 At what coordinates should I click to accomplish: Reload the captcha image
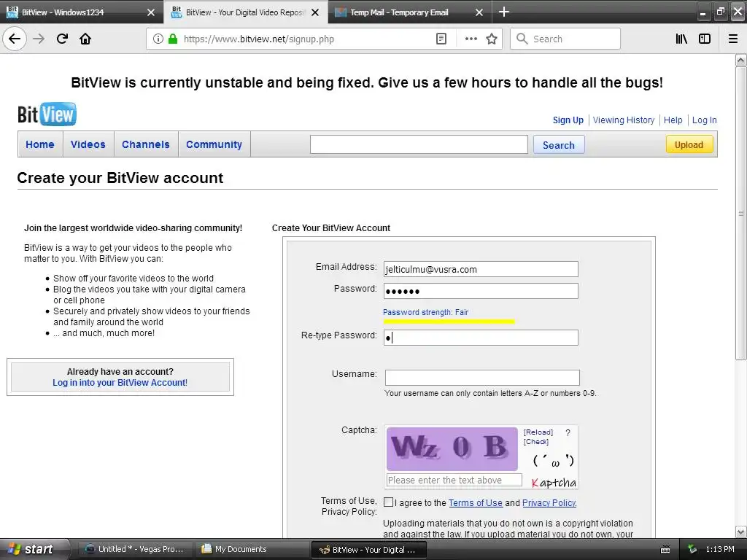[538, 432]
